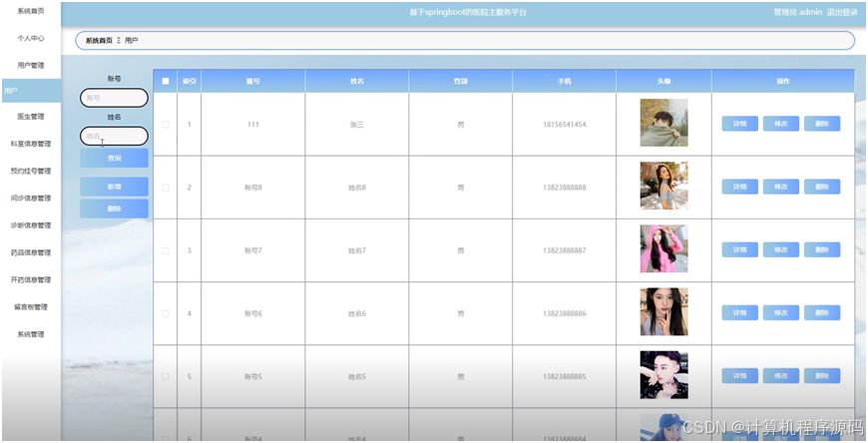Click the 姓名 column header
This screenshot has width=868, height=443.
tap(357, 81)
